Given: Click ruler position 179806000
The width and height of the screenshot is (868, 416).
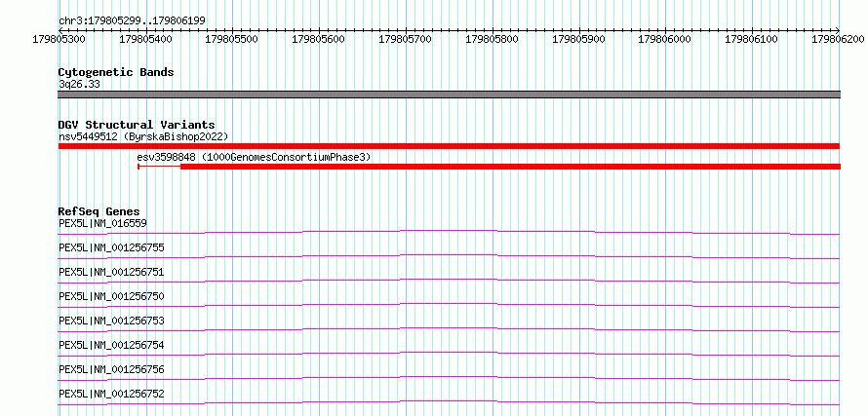Looking at the screenshot, I should point(666,39).
